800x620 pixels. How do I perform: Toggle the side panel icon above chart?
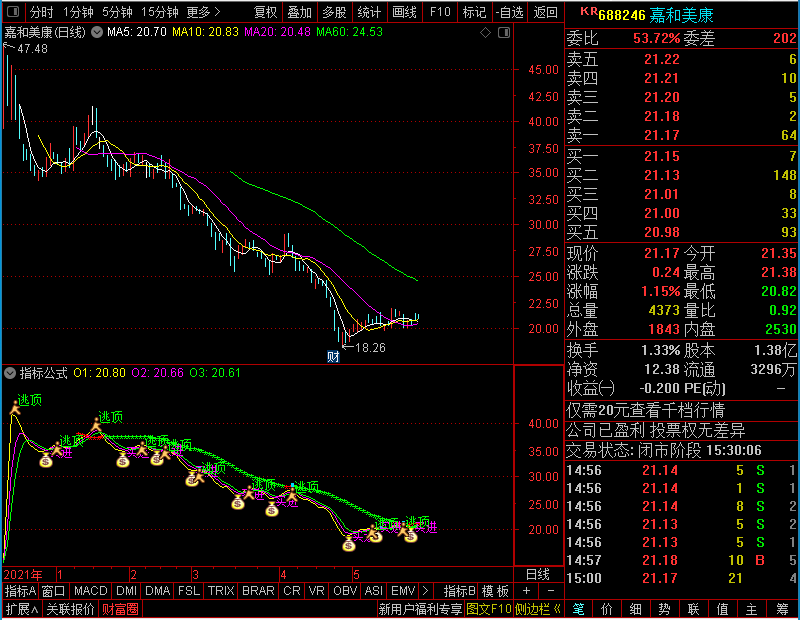pos(504,33)
